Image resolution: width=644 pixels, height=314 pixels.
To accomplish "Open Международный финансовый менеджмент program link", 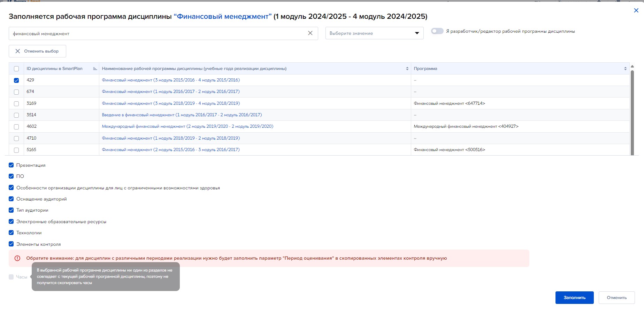I will [x=187, y=126].
